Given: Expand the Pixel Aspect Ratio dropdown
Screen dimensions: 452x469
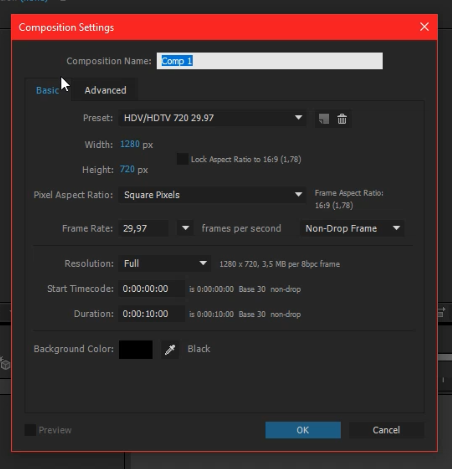Looking at the screenshot, I should [x=212, y=195].
